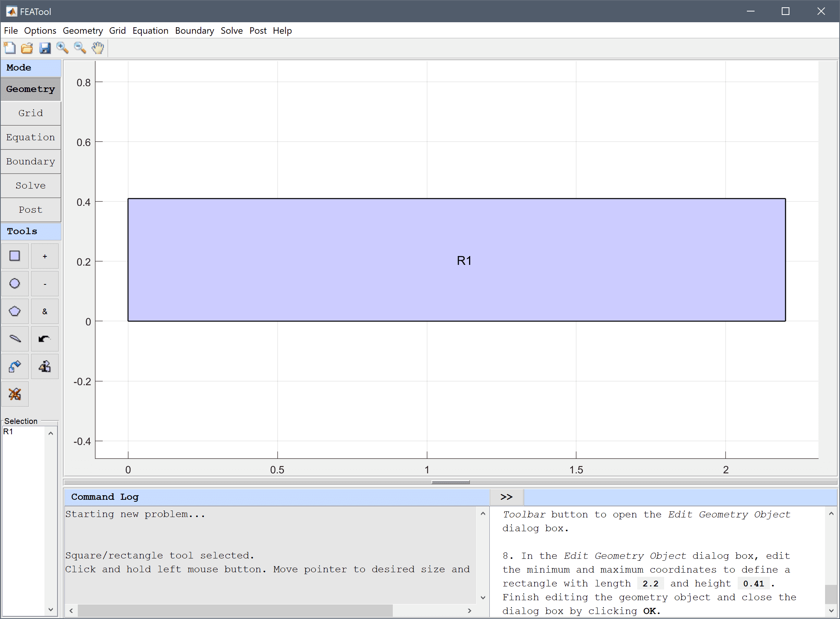Viewport: 840px width, 619px height.
Task: Click the subtract (-) geometry button
Action: pyautogui.click(x=45, y=284)
